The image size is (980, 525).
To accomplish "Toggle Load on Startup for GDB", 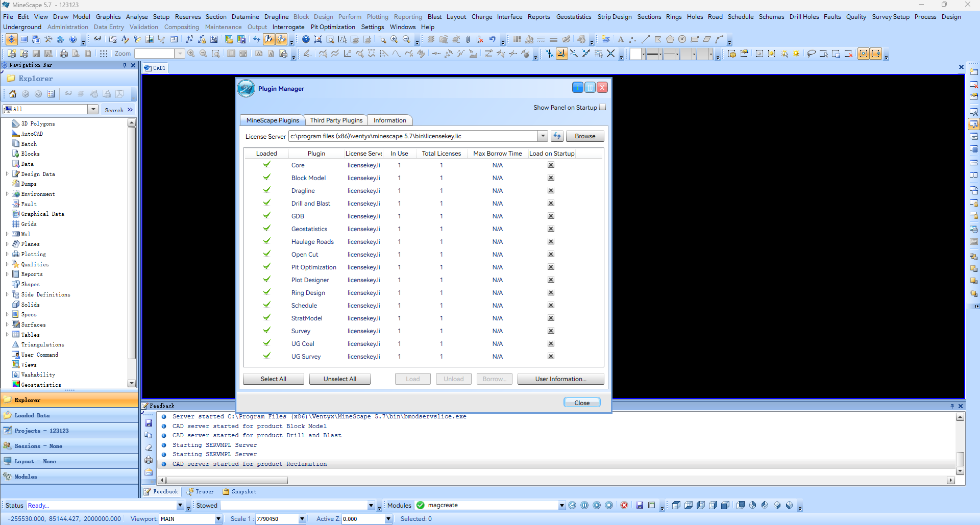I will click(551, 216).
